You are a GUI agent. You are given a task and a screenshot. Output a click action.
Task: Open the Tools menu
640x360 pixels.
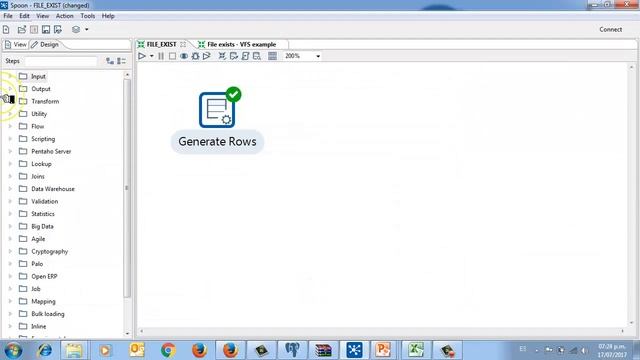click(87, 16)
